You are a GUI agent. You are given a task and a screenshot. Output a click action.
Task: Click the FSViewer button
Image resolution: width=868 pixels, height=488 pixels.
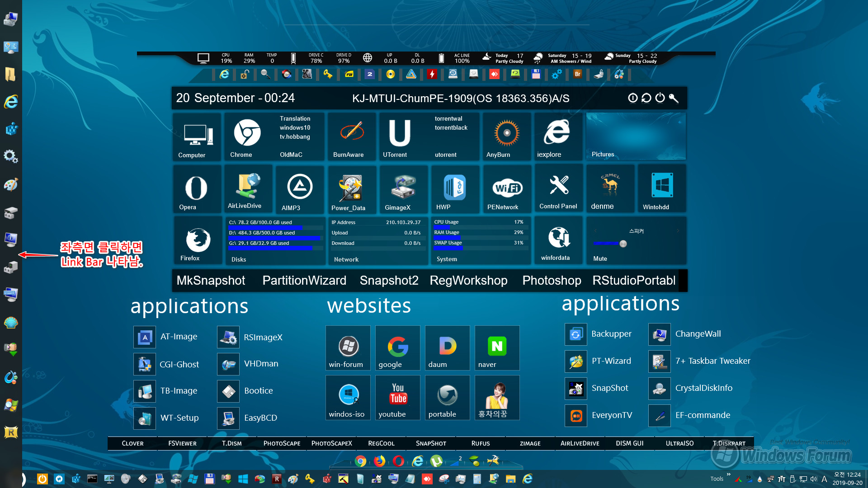[182, 443]
